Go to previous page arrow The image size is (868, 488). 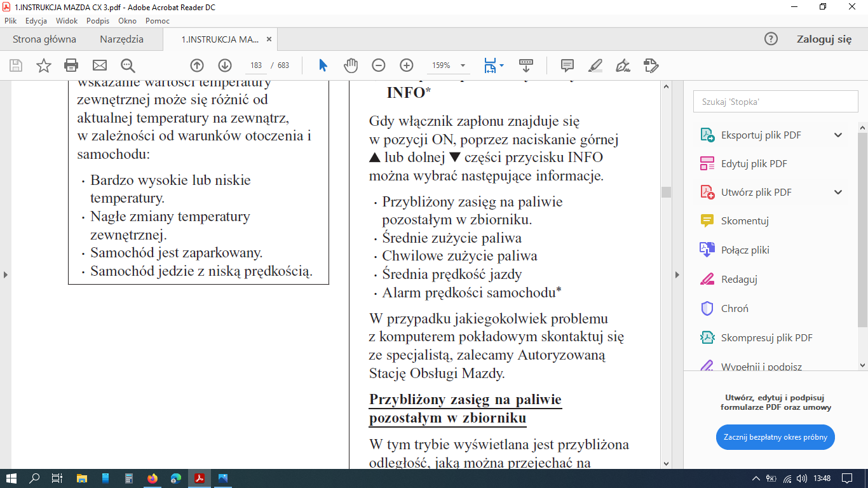tap(197, 65)
